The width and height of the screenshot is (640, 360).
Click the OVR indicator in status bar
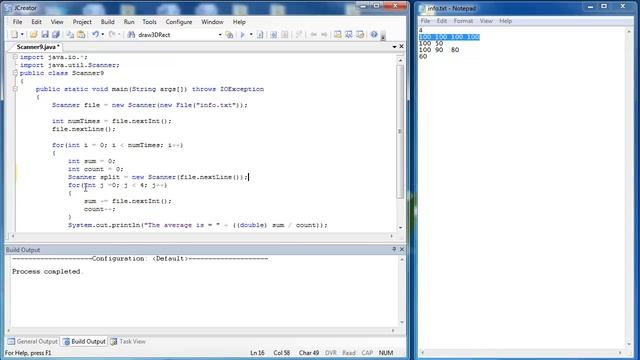pos(331,353)
